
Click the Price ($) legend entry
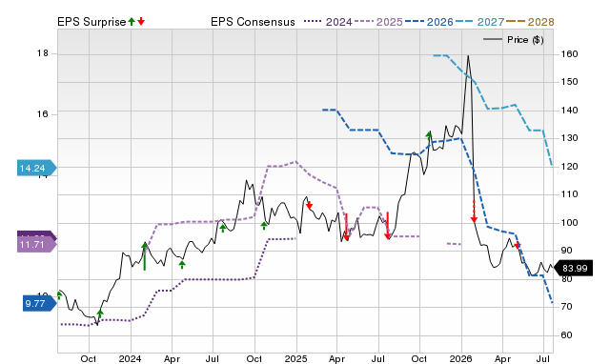click(x=513, y=40)
